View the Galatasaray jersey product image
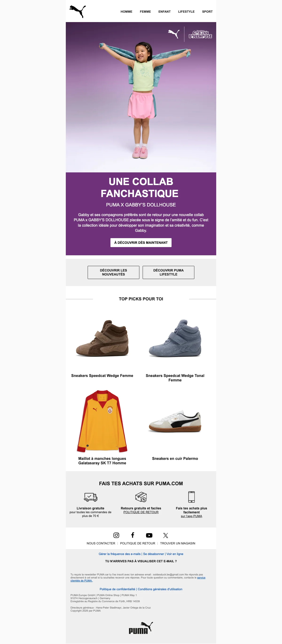Screen dimensions: 282x644 point(102,421)
